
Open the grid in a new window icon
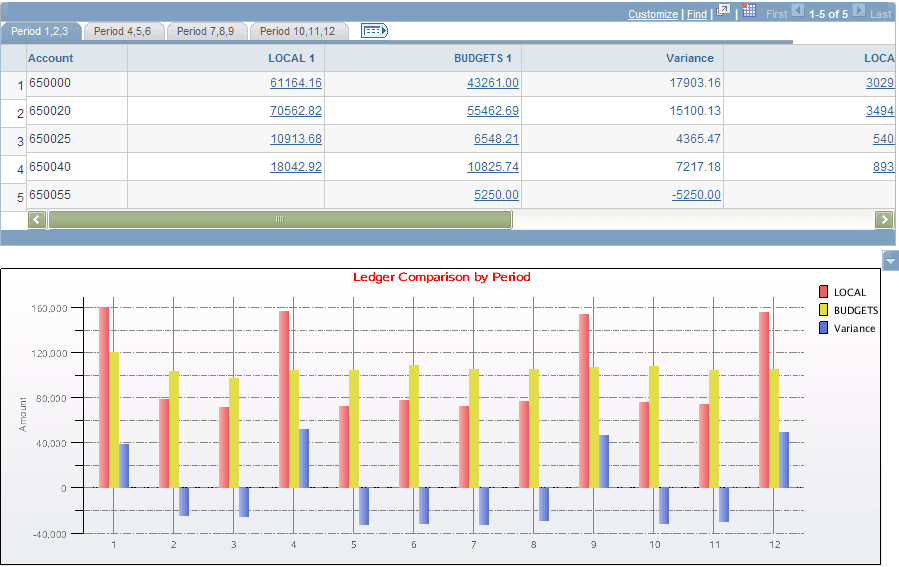tap(724, 10)
